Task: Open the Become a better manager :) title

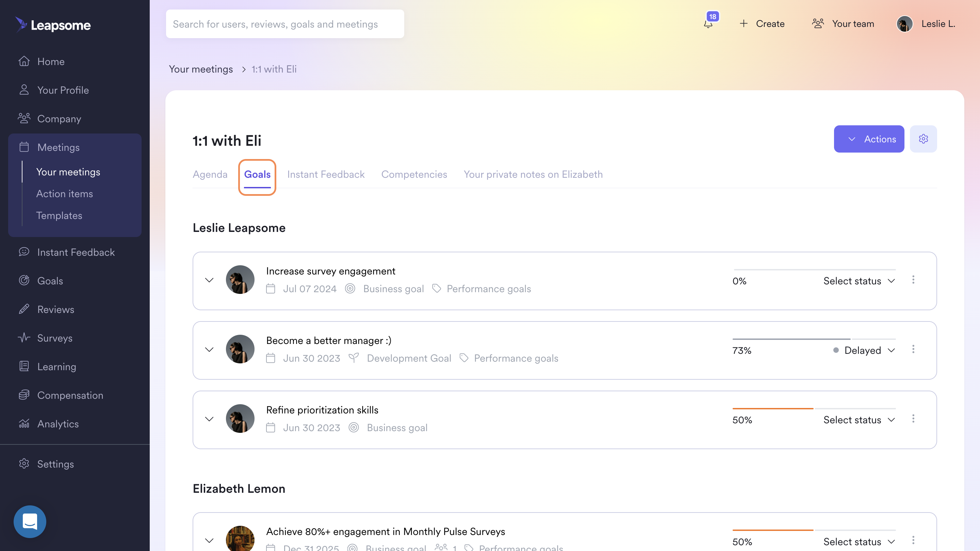Action: tap(329, 341)
